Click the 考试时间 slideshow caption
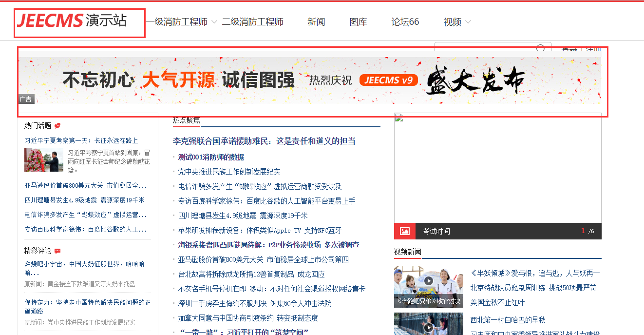The height and width of the screenshot is (335, 644). tap(436, 231)
